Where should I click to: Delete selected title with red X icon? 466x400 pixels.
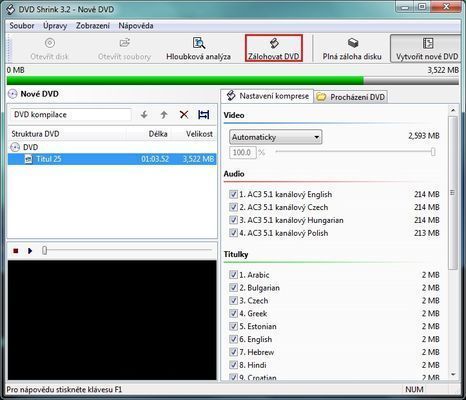coord(184,115)
